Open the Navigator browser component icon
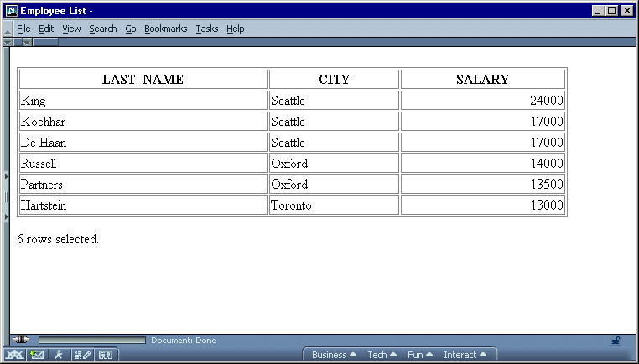Image resolution: width=639 pixels, height=364 pixels. pyautogui.click(x=15, y=355)
